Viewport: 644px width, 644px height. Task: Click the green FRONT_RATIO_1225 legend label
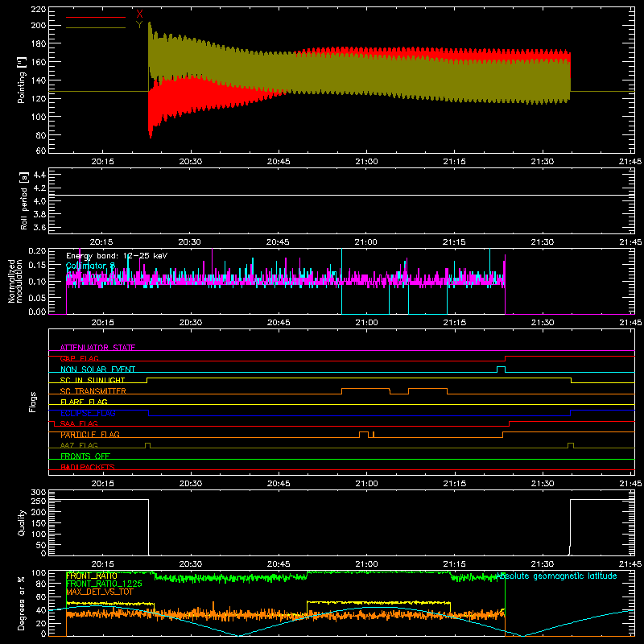point(104,584)
